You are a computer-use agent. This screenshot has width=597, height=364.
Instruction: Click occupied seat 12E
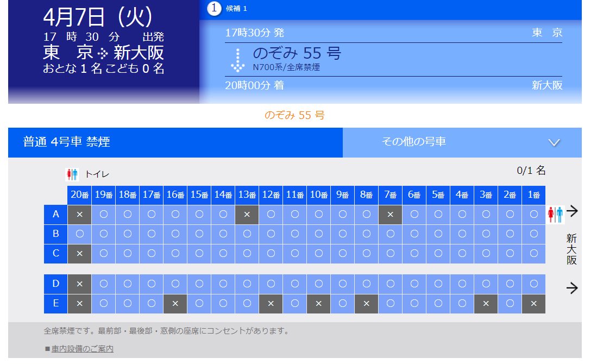[x=271, y=304]
